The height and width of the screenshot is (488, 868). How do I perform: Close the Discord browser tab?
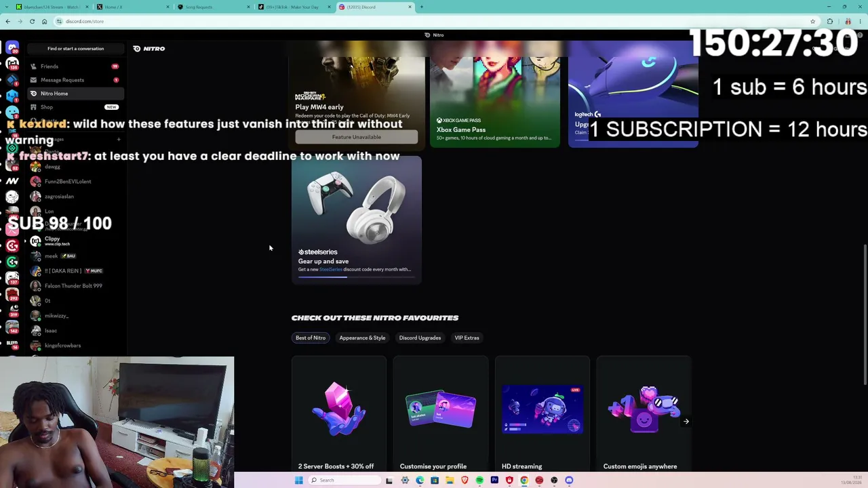coord(410,7)
